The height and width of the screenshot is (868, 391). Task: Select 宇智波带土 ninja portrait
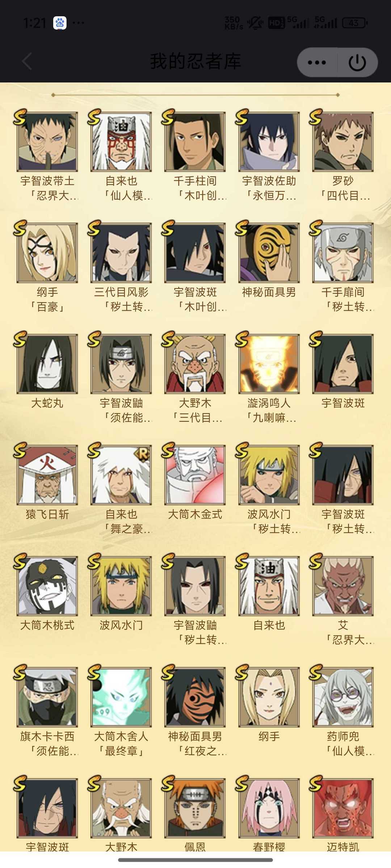[x=47, y=141]
